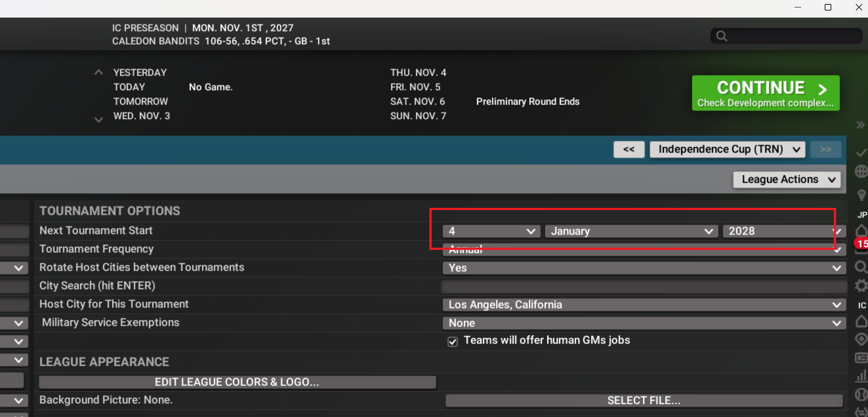The image size is (868, 417).
Task: Click the magnifier icon in right sidebar
Action: point(861,267)
